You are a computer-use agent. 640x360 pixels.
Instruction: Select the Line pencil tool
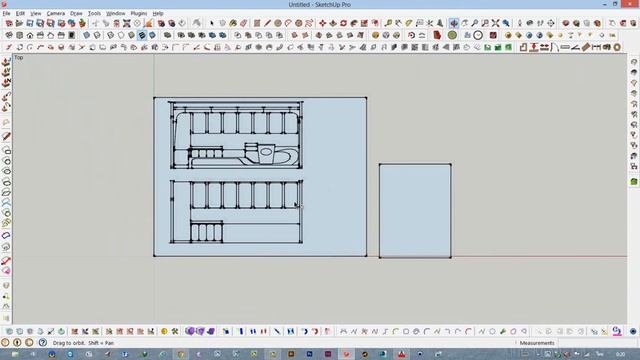[267, 23]
